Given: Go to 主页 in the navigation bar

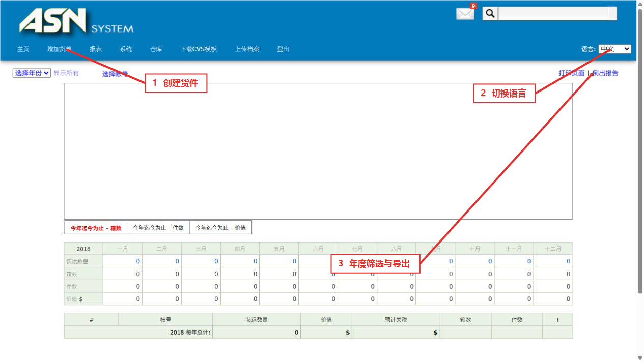Looking at the screenshot, I should coord(23,49).
